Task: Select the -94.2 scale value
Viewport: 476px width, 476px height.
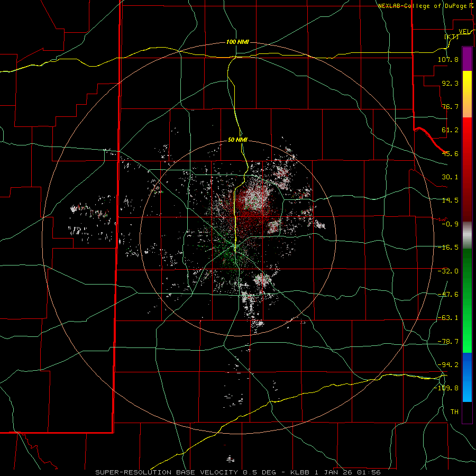Action: (448, 364)
